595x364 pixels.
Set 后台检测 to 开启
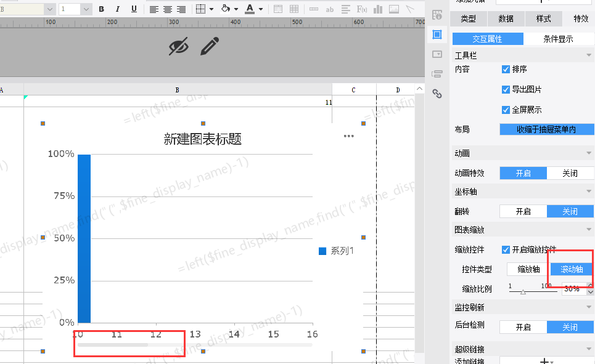point(523,327)
